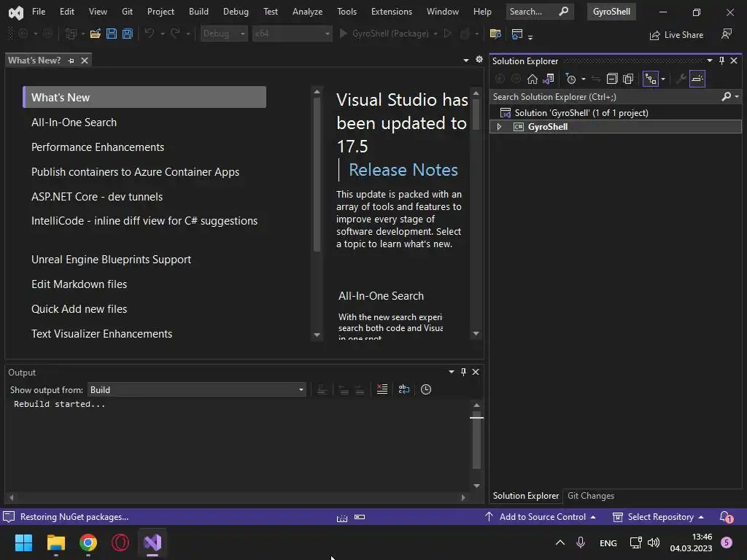Viewport: 747px width, 560px height.
Task: Click the gear icon above What's New document
Action: click(479, 60)
